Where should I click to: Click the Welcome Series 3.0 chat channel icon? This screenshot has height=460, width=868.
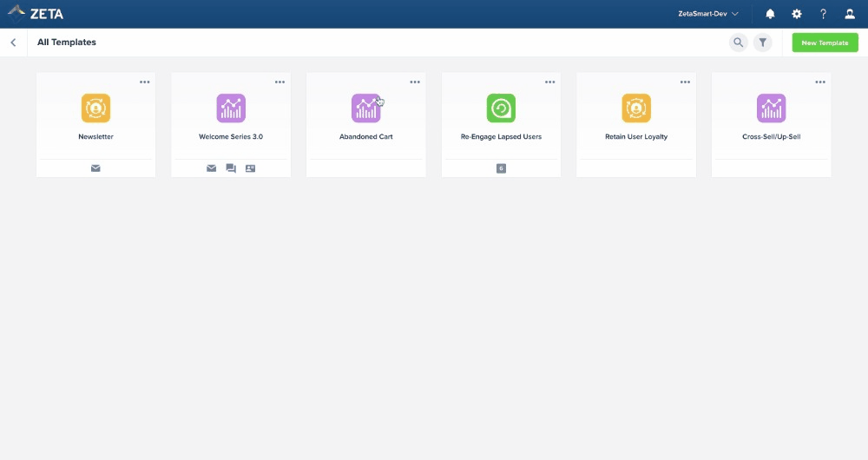[x=231, y=168]
